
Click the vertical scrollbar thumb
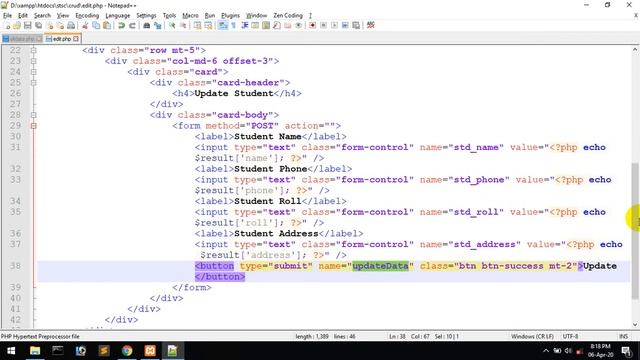click(635, 231)
